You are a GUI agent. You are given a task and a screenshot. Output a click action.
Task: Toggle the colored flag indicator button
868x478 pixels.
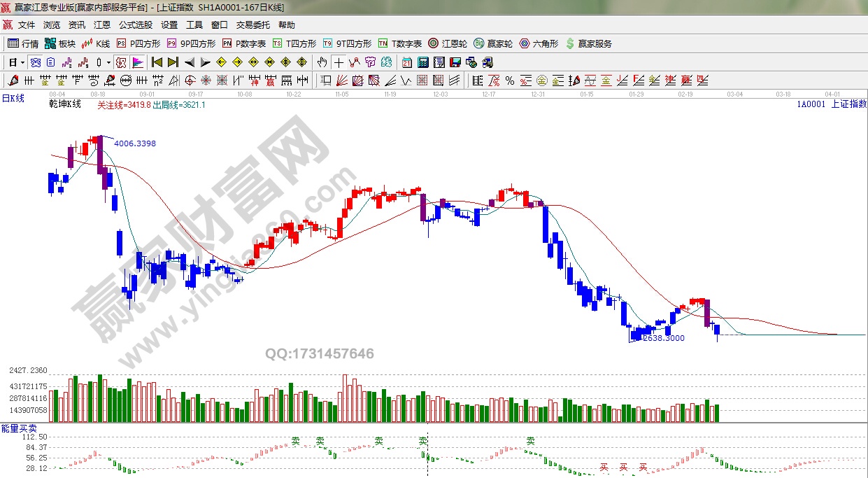[137, 62]
